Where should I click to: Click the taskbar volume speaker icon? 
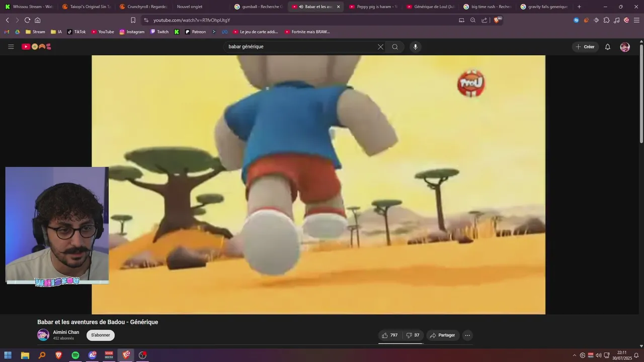coord(599,355)
